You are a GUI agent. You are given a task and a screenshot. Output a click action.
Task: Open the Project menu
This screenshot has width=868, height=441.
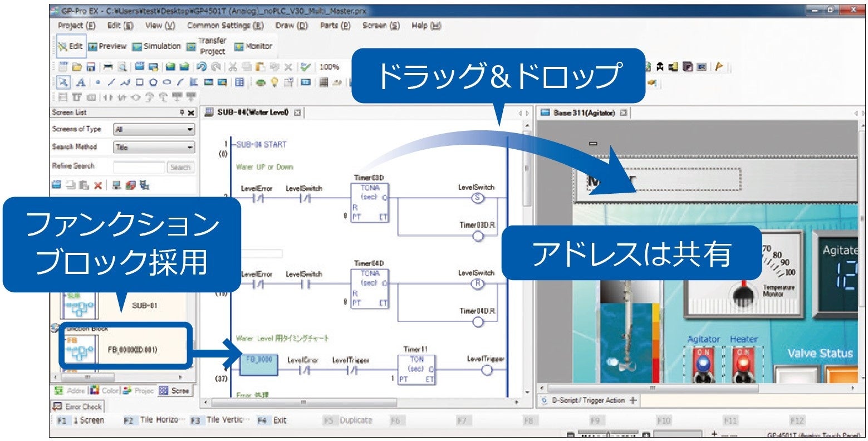(x=77, y=26)
